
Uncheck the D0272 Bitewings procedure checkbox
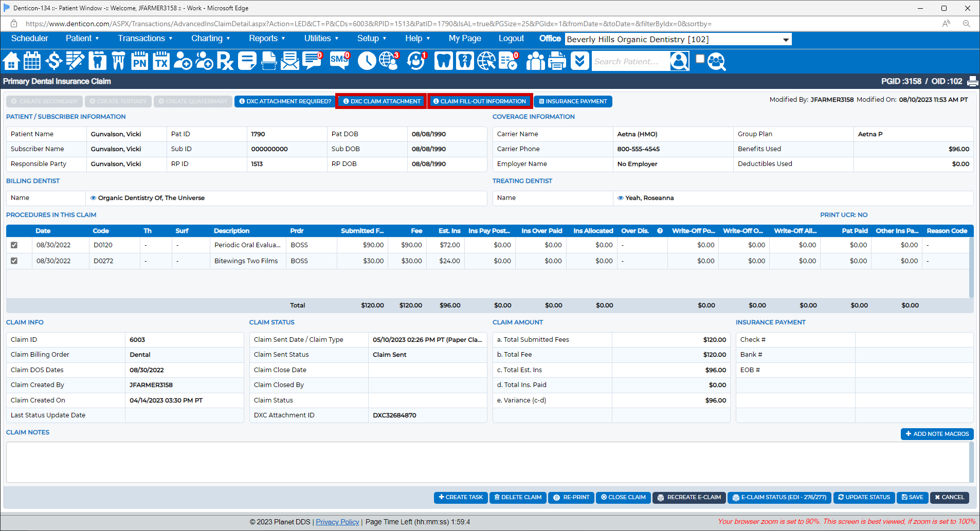tap(14, 261)
